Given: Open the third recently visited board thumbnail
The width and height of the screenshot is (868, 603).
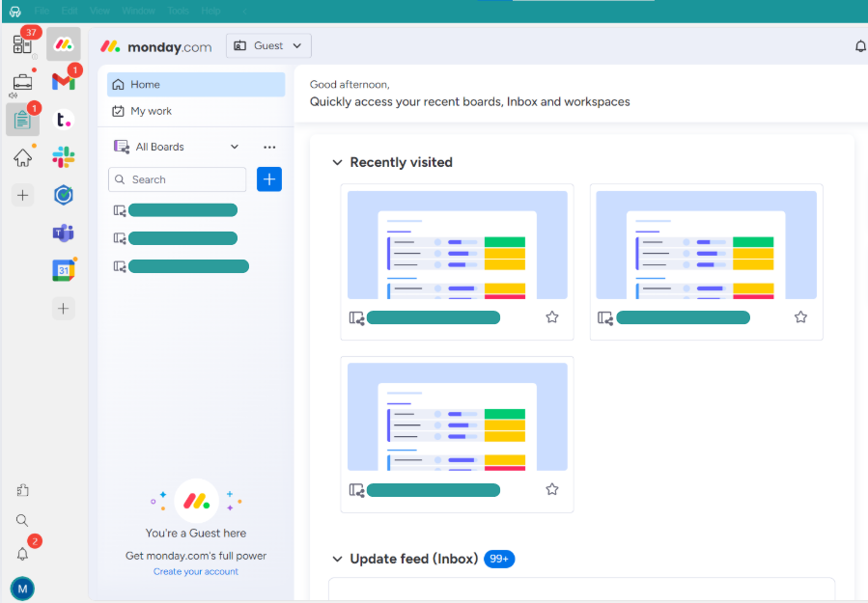Looking at the screenshot, I should click(x=458, y=417).
